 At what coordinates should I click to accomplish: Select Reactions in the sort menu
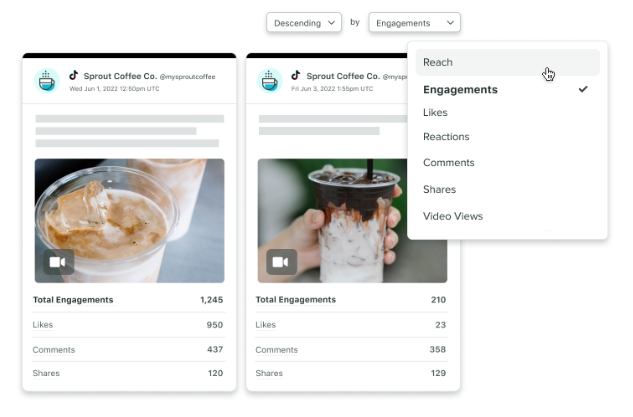[x=446, y=136]
